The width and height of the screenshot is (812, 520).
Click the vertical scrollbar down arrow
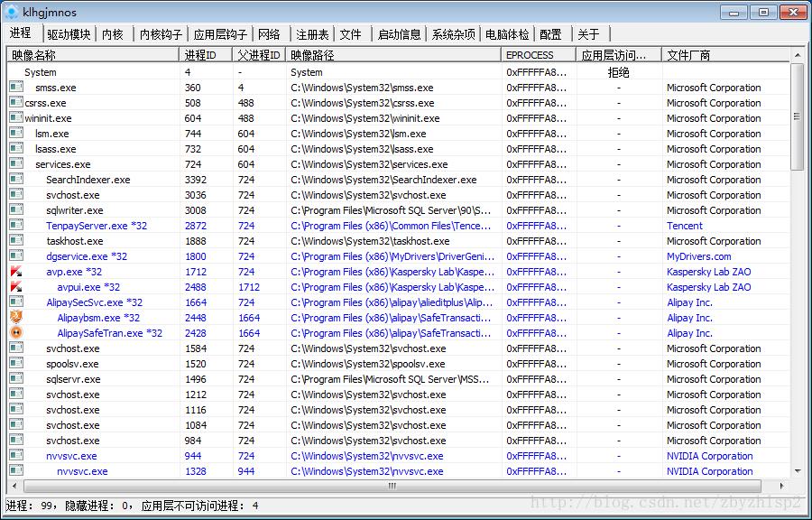(x=797, y=470)
